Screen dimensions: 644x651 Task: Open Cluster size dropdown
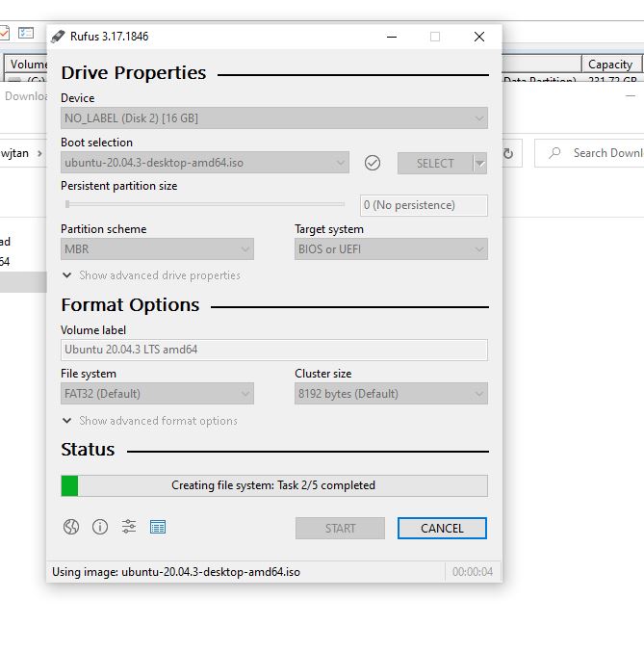point(391,394)
